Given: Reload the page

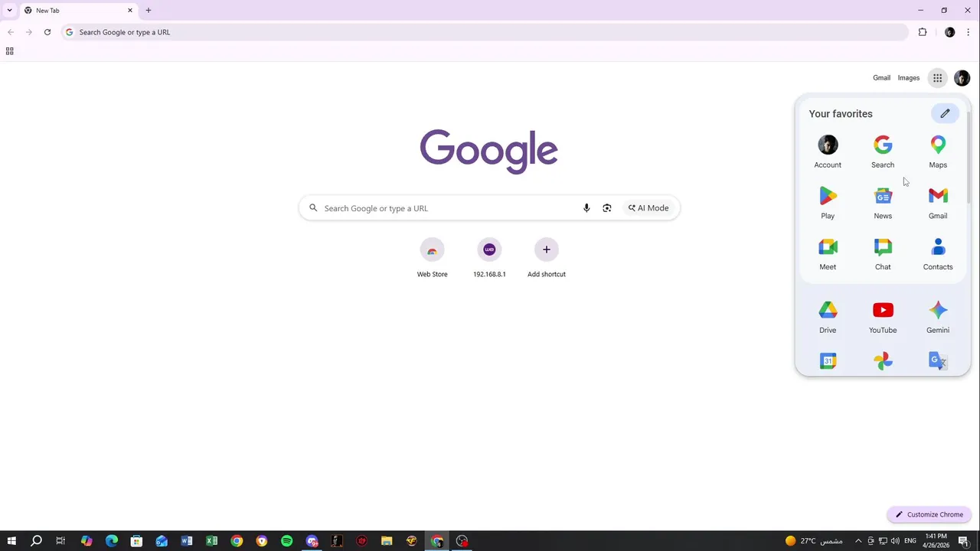Looking at the screenshot, I should point(47,32).
